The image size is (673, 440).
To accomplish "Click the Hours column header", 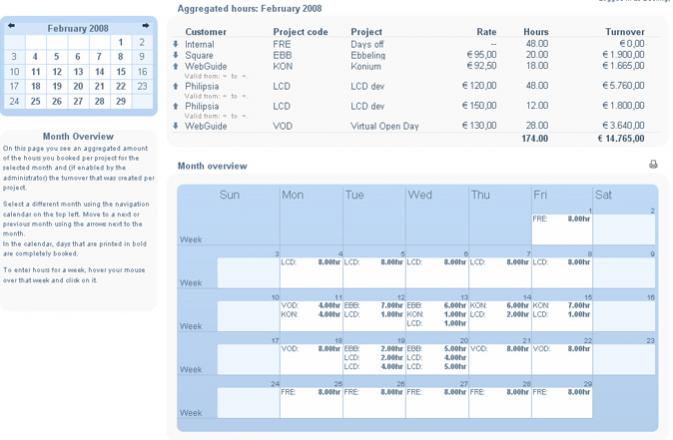I will point(536,32).
